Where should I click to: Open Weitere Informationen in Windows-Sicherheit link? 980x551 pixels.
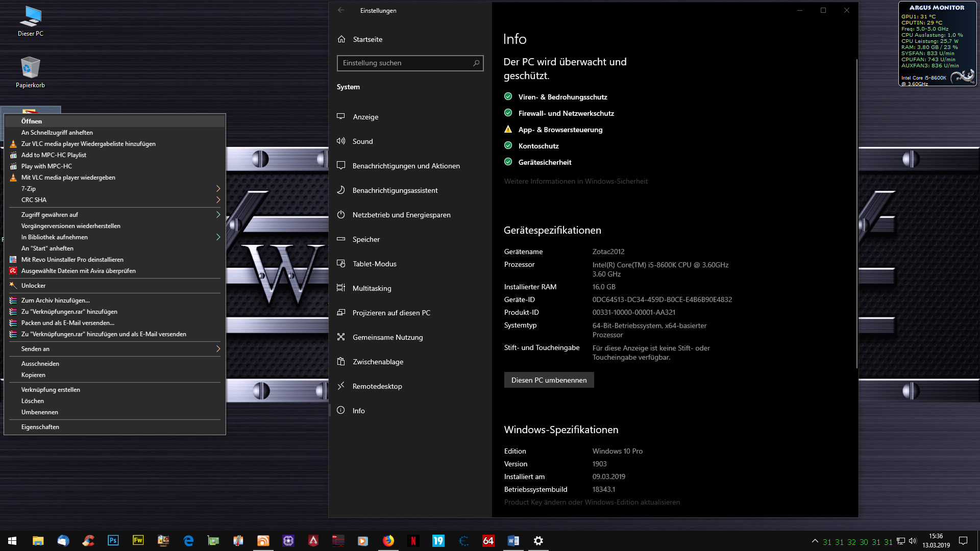576,181
